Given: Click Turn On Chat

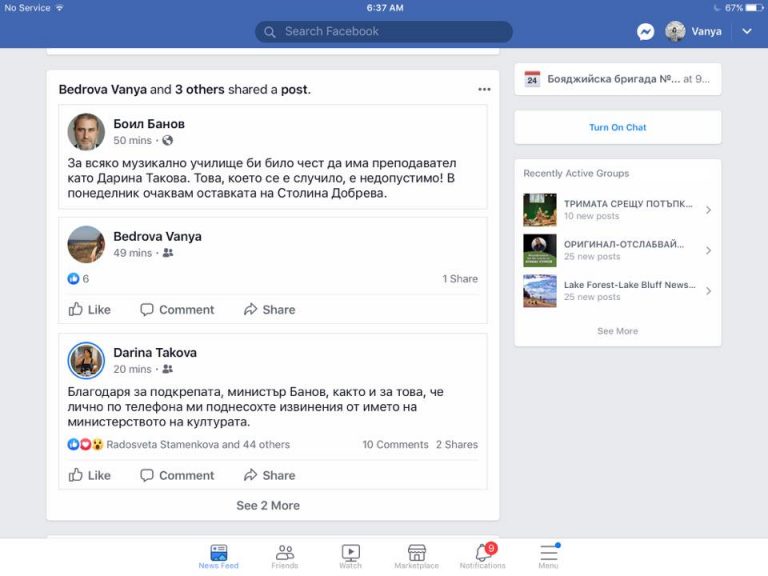Looking at the screenshot, I should (x=617, y=127).
